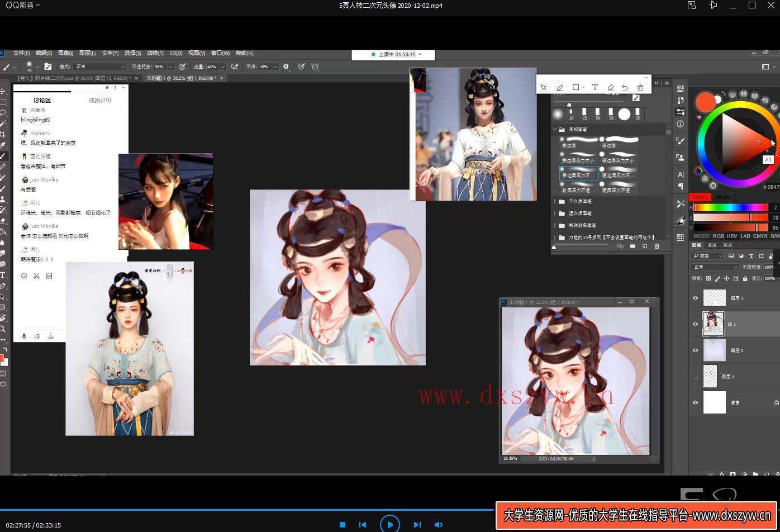The width and height of the screenshot is (780, 532).
Task: Click the red foreground color circle
Action: pyautogui.click(x=705, y=102)
